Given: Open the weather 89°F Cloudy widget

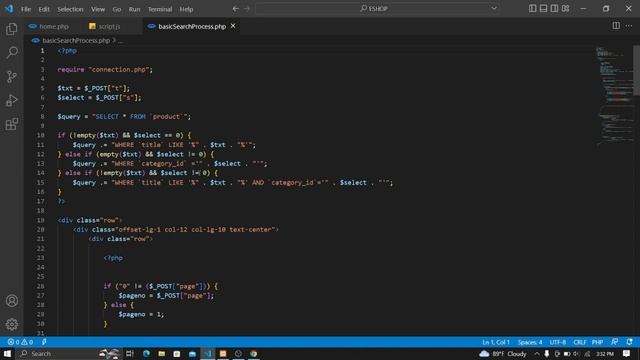Looking at the screenshot, I should (x=503, y=353).
